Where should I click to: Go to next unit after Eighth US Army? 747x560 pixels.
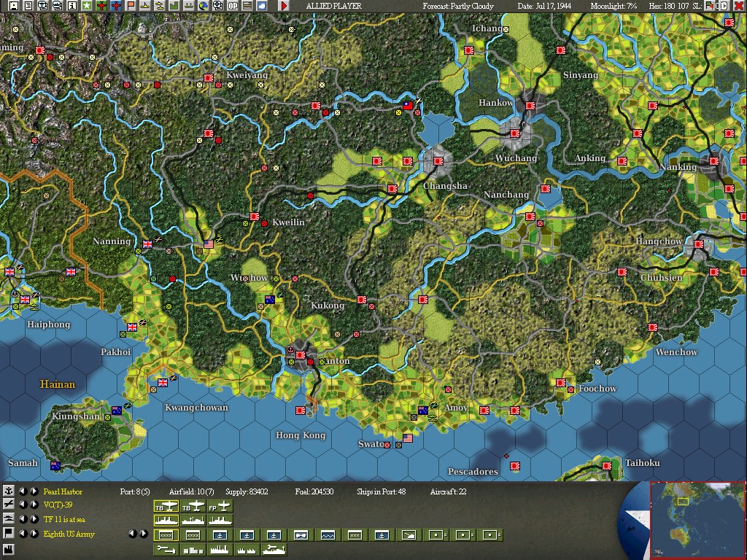tap(34, 534)
